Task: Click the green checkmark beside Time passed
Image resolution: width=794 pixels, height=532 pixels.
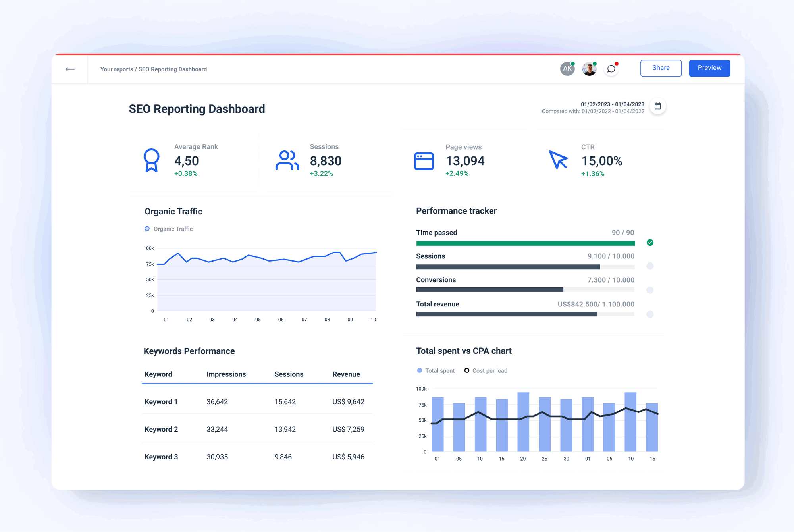Action: [650, 242]
